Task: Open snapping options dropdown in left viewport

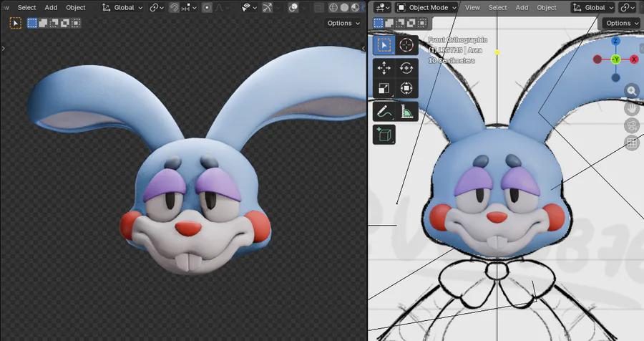Action: tap(189, 7)
